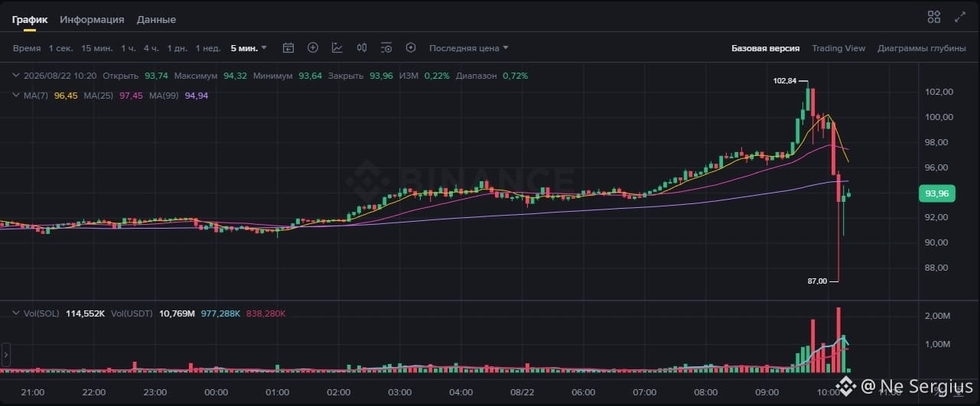
Task: Open Диаграммы глубины depth charts
Action: [x=922, y=48]
